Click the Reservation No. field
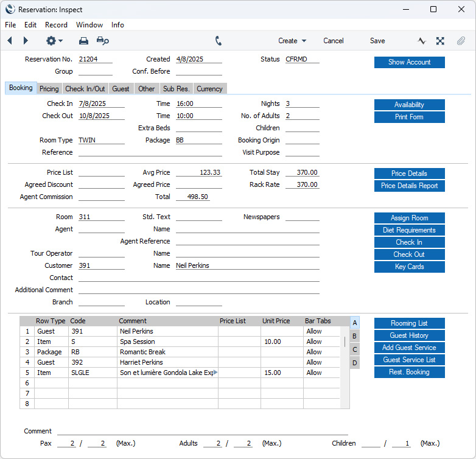This screenshot has width=476, height=459. [96, 59]
